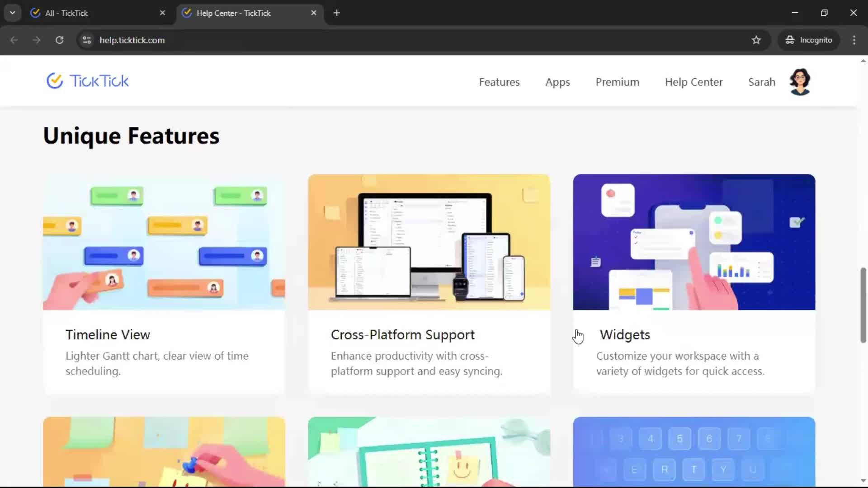Bookmark this page with the star icon
This screenshot has width=868, height=488.
click(756, 40)
